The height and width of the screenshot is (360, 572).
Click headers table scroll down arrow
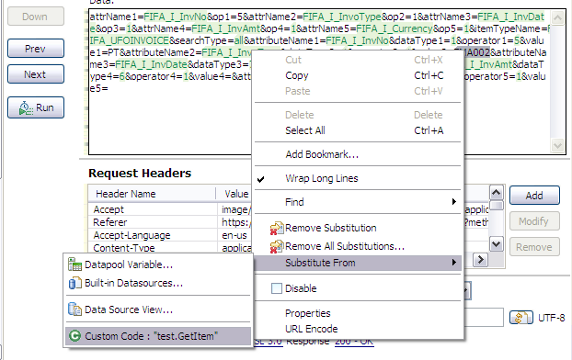[x=496, y=244]
